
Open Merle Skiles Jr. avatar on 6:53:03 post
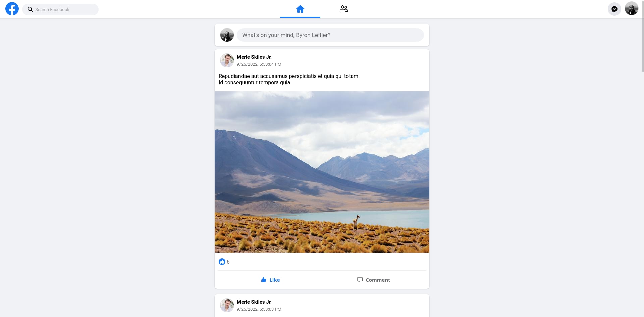tap(227, 305)
